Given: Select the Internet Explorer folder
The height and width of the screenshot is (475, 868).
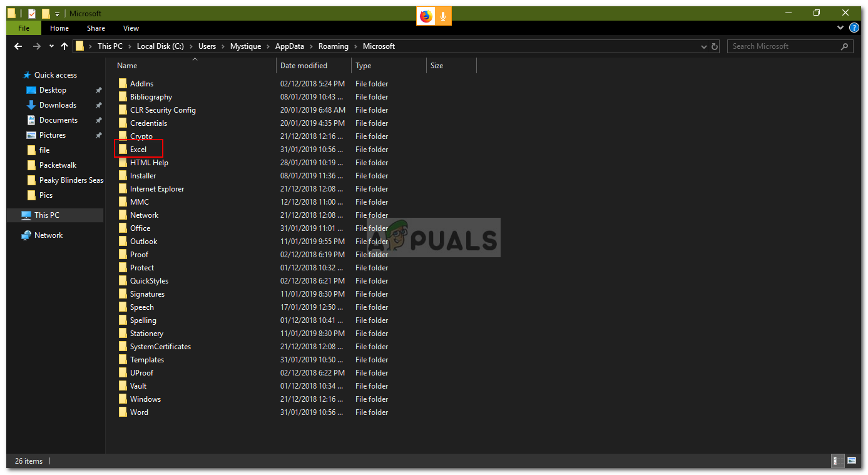Looking at the screenshot, I should (x=157, y=189).
